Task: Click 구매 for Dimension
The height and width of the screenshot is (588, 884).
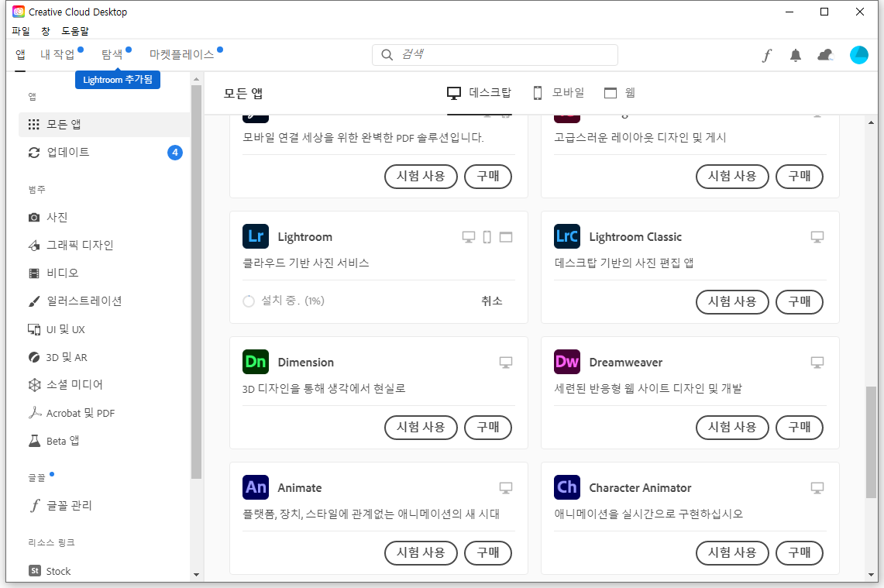Action: (x=488, y=428)
